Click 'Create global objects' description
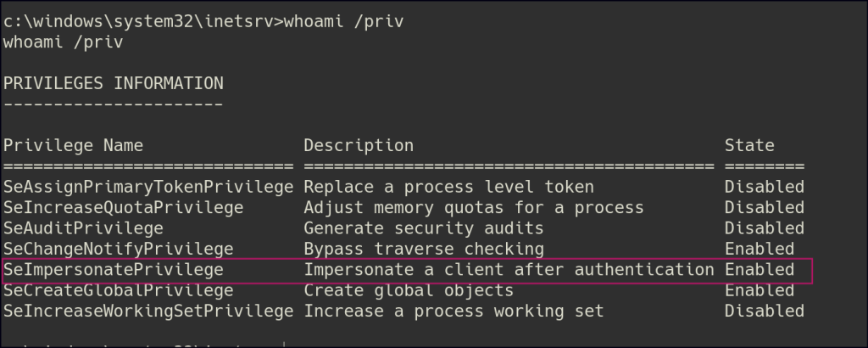Viewport: 868px width, 348px height. (409, 291)
